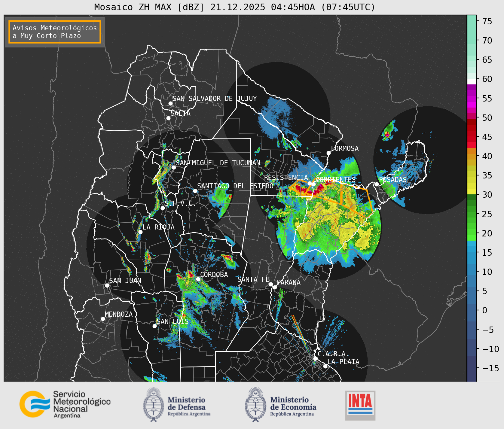
Task: Pick the magenta 55 dBZ band on the colorbar
Action: 472,99
